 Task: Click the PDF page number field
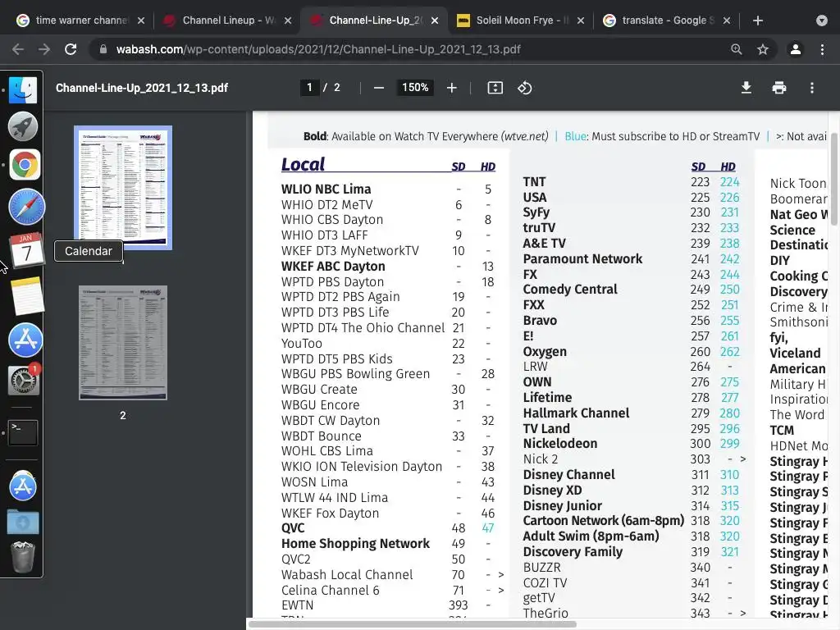[309, 88]
